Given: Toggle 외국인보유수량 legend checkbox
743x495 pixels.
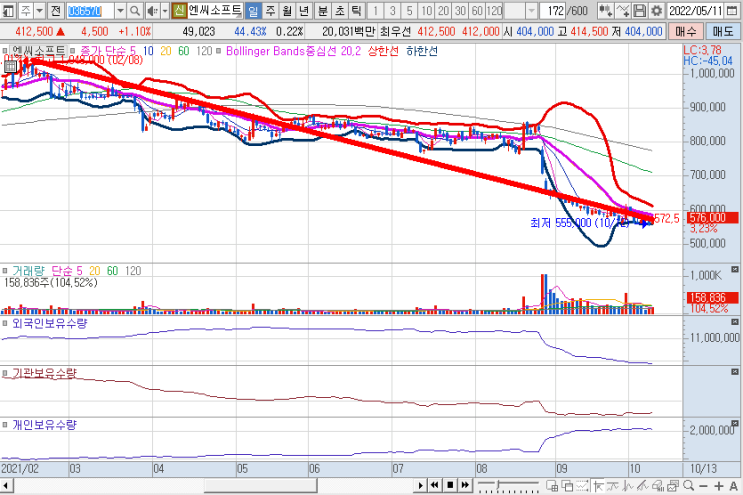Looking at the screenshot, I should (x=5, y=323).
